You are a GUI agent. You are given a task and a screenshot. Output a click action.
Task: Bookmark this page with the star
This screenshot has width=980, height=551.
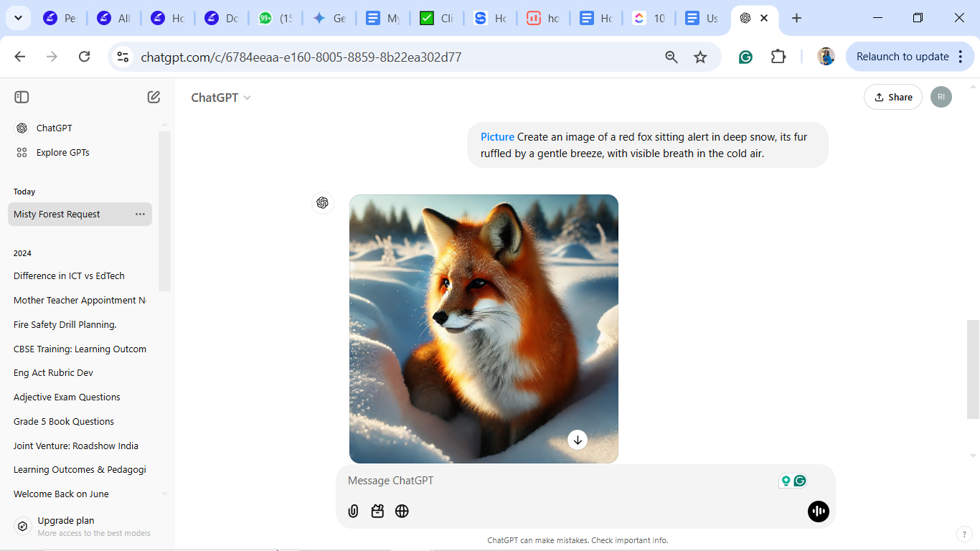point(700,57)
